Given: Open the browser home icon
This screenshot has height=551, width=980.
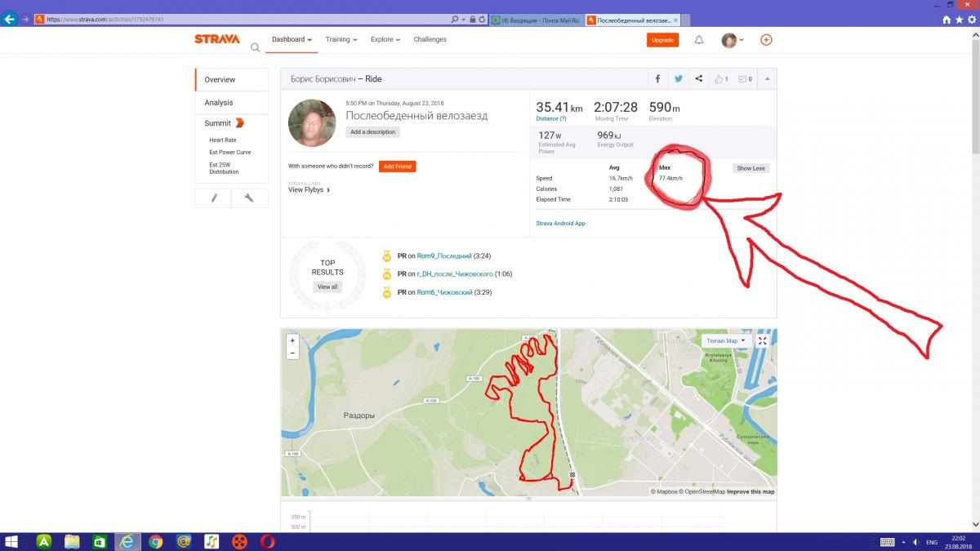Looking at the screenshot, I should click(948, 19).
